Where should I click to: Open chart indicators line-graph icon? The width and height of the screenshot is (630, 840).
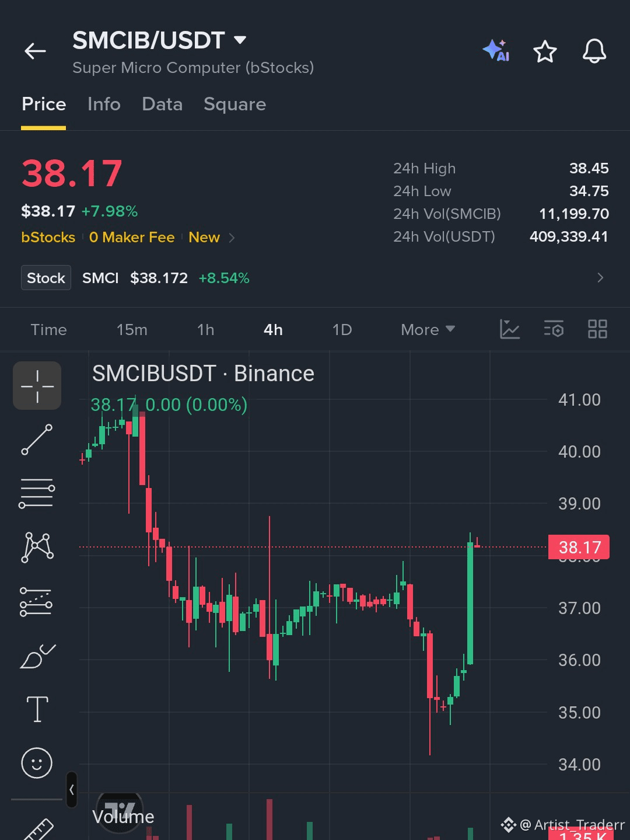[x=510, y=329]
